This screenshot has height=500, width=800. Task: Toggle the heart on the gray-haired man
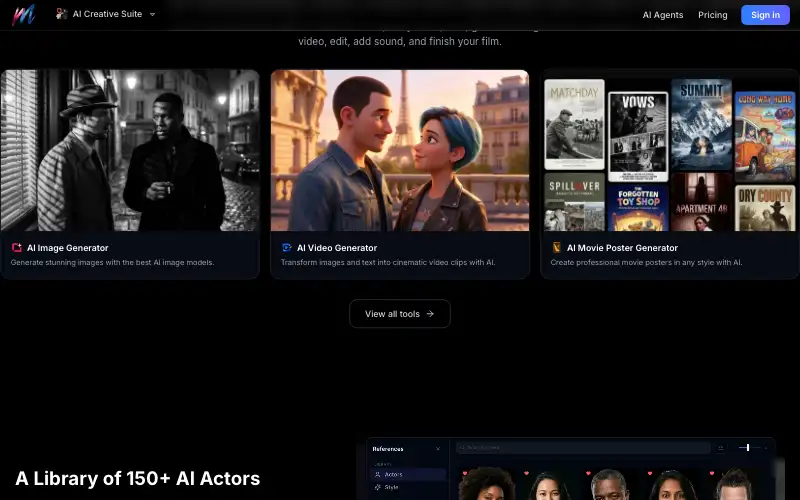(x=588, y=473)
